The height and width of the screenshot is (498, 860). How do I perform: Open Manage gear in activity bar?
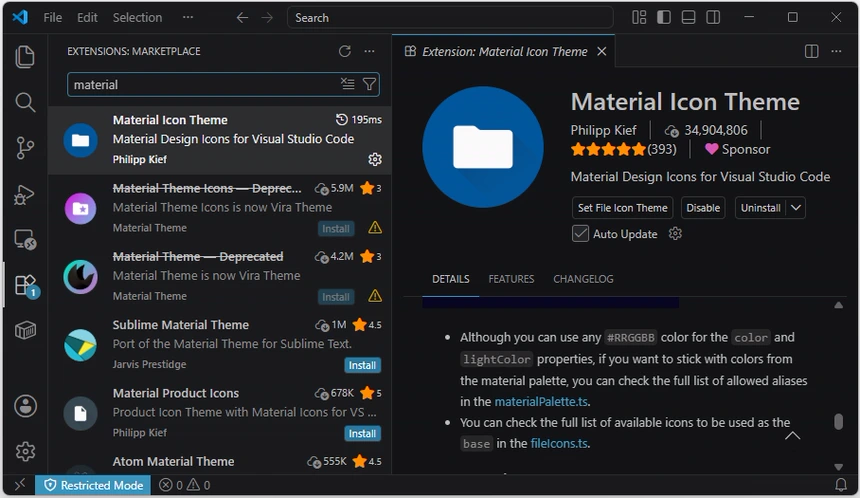(25, 451)
